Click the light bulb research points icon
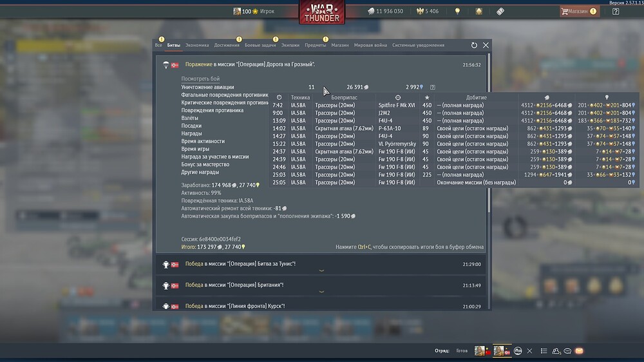 pyautogui.click(x=457, y=12)
